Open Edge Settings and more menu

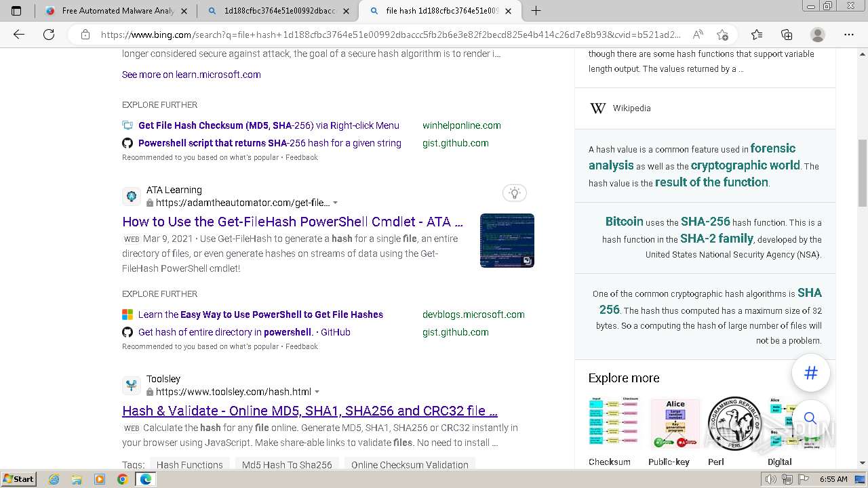[848, 35]
